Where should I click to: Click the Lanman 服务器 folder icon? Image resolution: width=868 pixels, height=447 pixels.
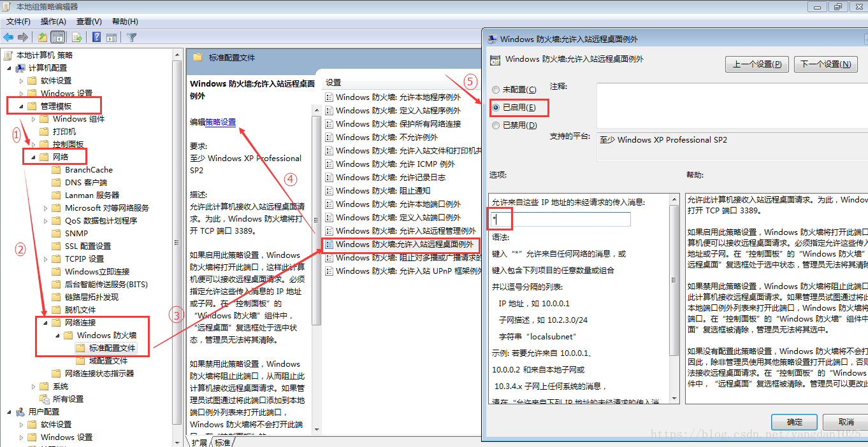tap(56, 195)
